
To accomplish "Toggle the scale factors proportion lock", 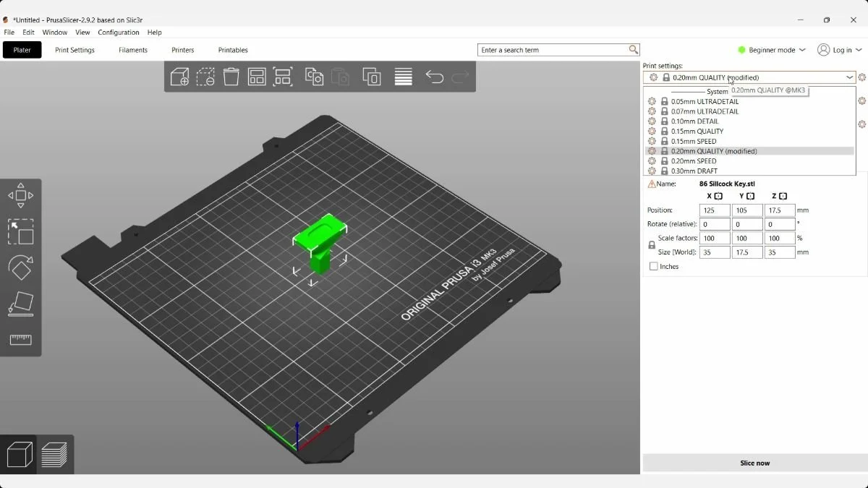I will (x=652, y=245).
